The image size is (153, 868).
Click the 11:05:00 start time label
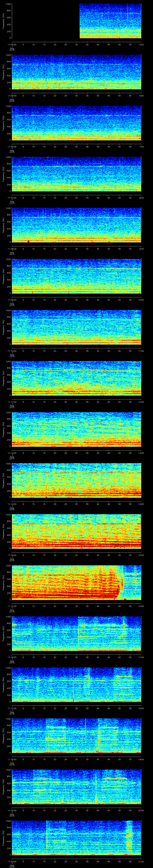pyautogui.click(x=12, y=96)
